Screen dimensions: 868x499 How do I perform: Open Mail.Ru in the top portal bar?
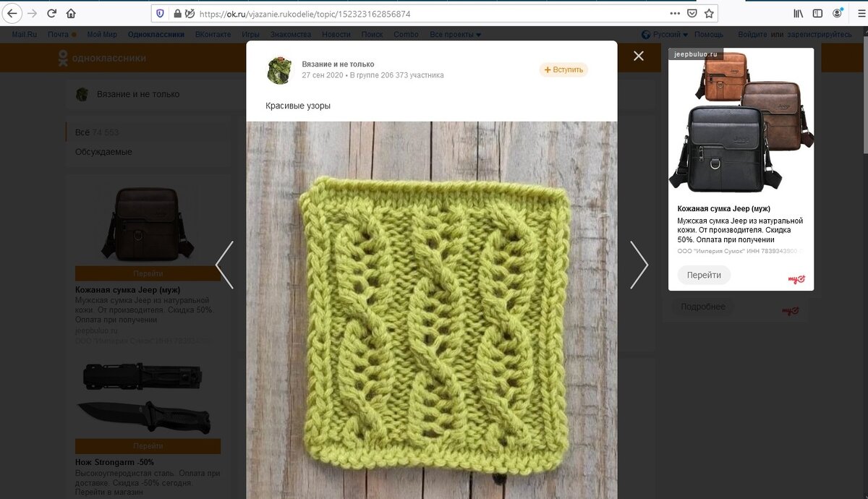point(24,34)
